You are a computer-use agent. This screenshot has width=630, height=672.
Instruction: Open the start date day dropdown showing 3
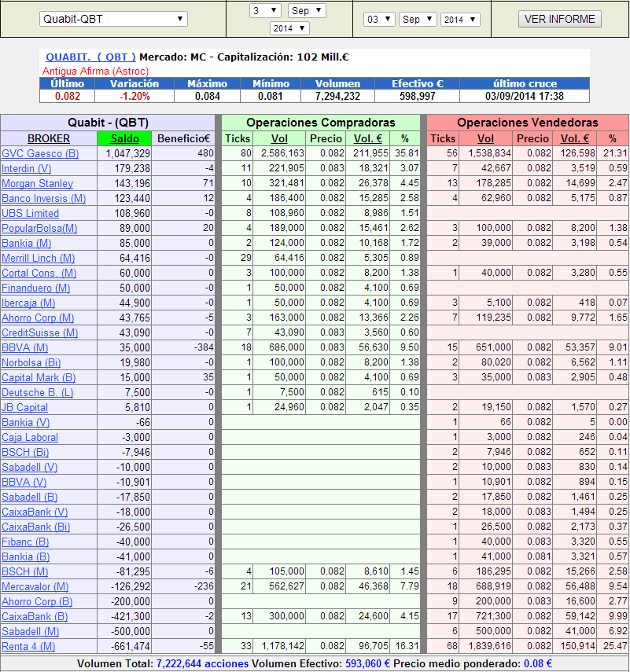click(265, 10)
